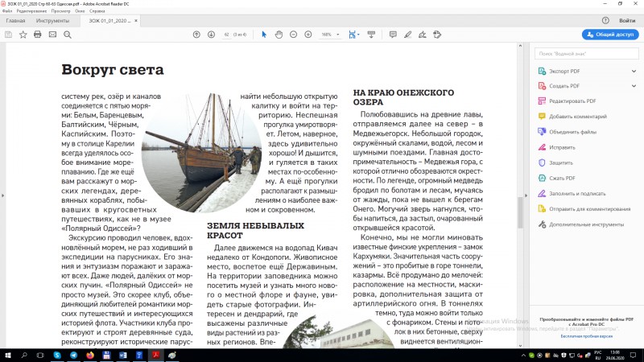Open fit page options tool
The image size is (644, 362).
tap(353, 35)
